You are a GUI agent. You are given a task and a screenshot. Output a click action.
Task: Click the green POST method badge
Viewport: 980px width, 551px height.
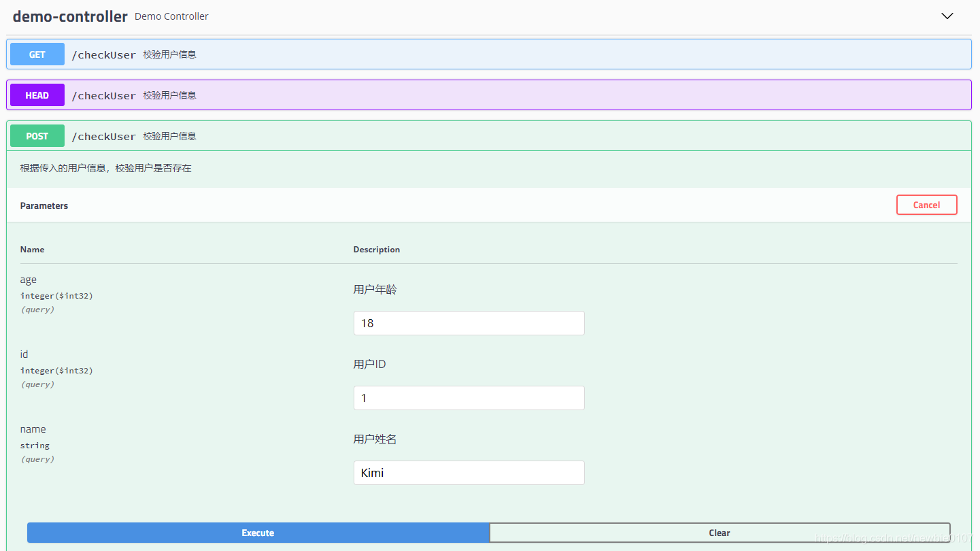[37, 136]
